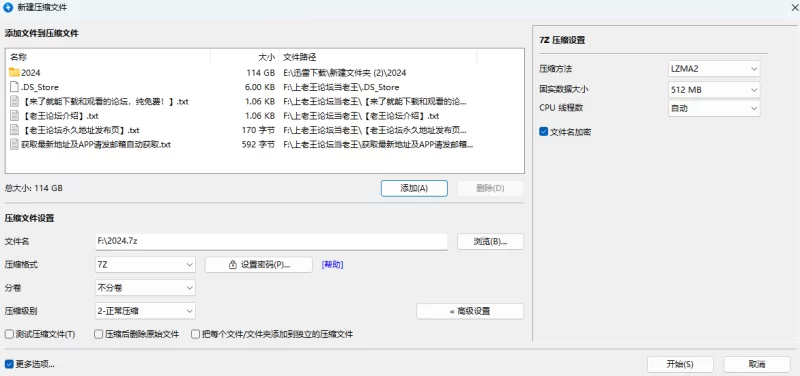This screenshot has height=376, width=800.
Task: Uncheck the 更多选项... checkbox
Action: coord(9,364)
